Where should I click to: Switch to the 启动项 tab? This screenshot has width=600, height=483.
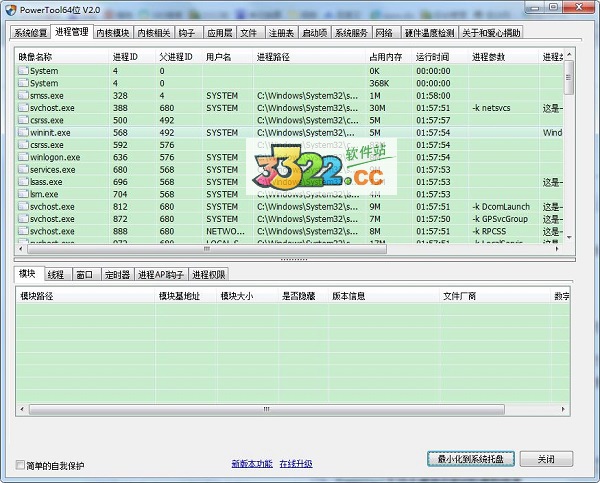pyautogui.click(x=315, y=33)
